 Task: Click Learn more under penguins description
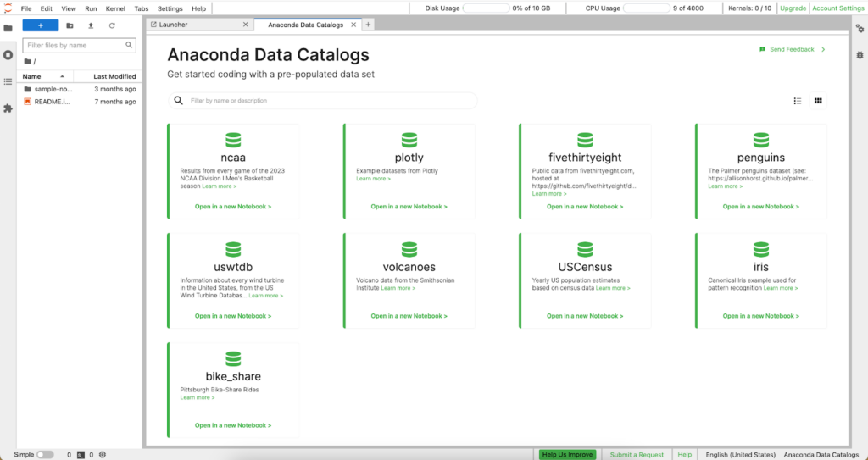pos(726,186)
